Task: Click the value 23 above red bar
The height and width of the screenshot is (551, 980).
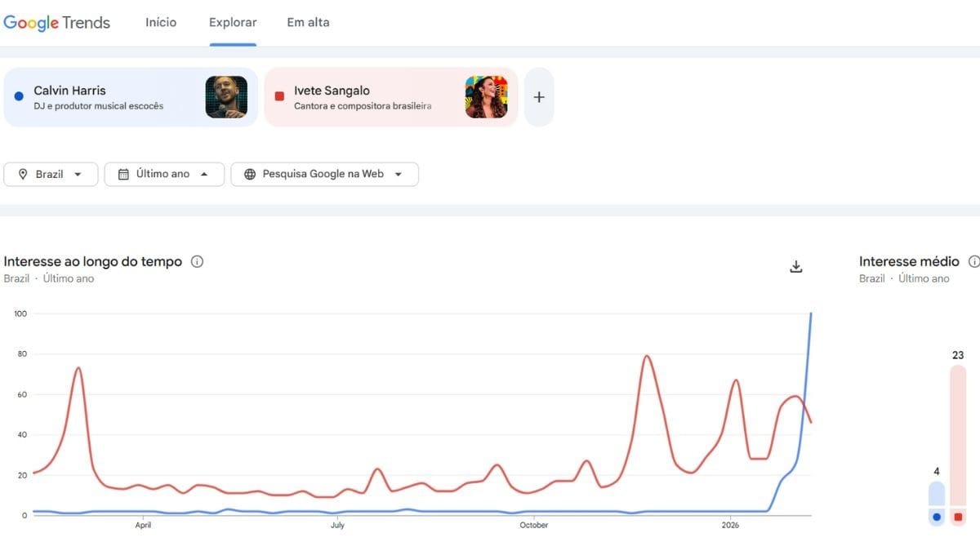Action: tap(958, 355)
